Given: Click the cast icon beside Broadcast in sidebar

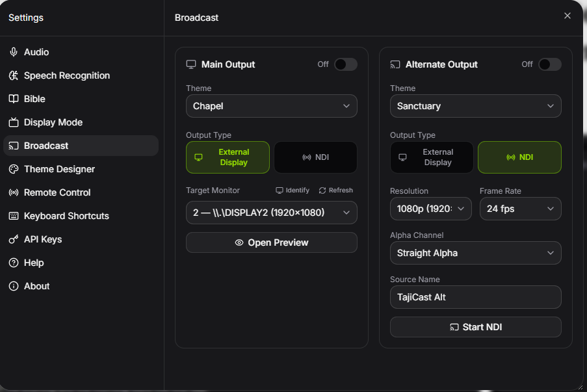Looking at the screenshot, I should click(x=14, y=146).
